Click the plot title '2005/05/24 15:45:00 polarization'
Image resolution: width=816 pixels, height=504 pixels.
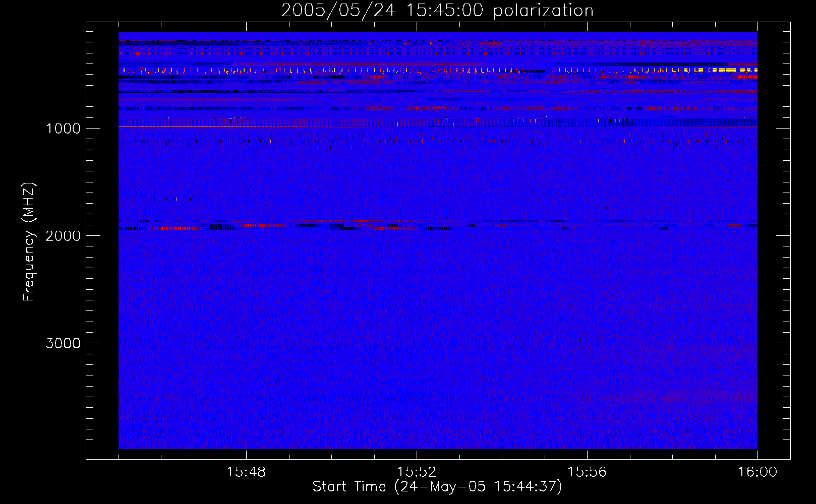click(x=437, y=11)
